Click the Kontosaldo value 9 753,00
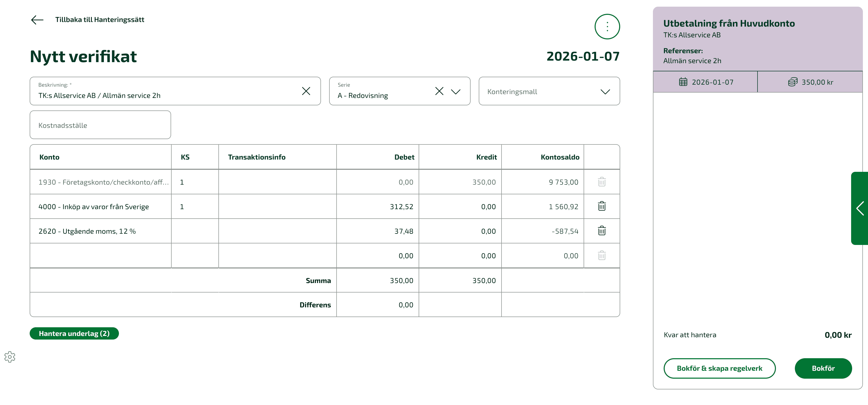 pos(563,182)
